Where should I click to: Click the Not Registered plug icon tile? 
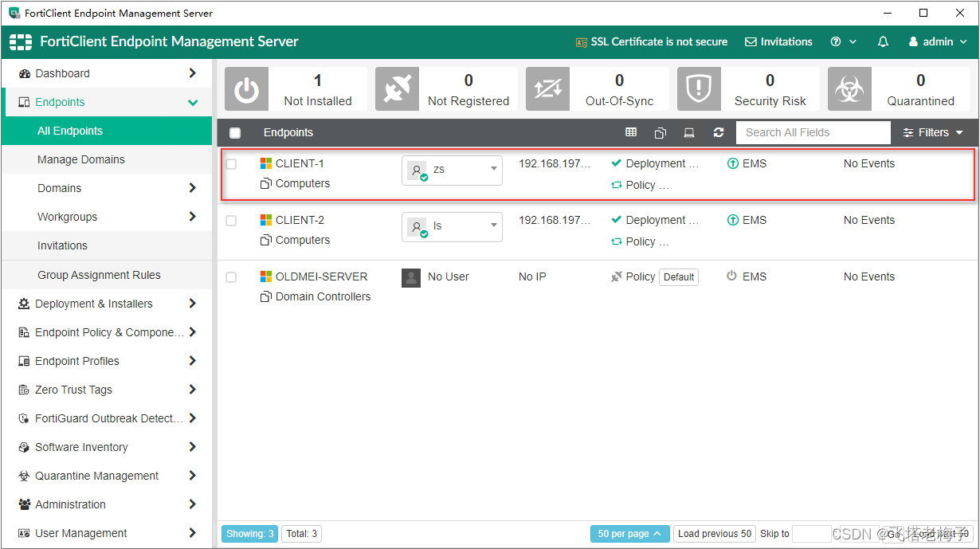pos(397,89)
